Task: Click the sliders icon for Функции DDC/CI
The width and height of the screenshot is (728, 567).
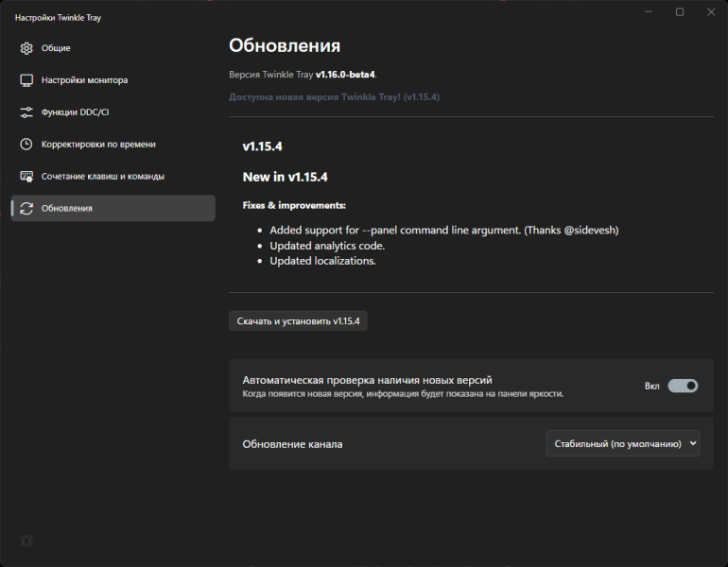Action: coord(26,112)
